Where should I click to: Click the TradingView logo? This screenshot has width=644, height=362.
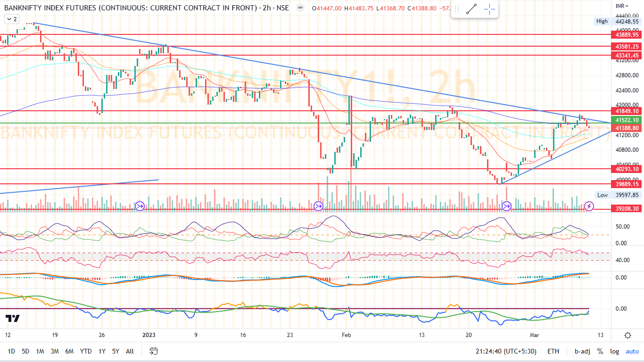point(13,319)
